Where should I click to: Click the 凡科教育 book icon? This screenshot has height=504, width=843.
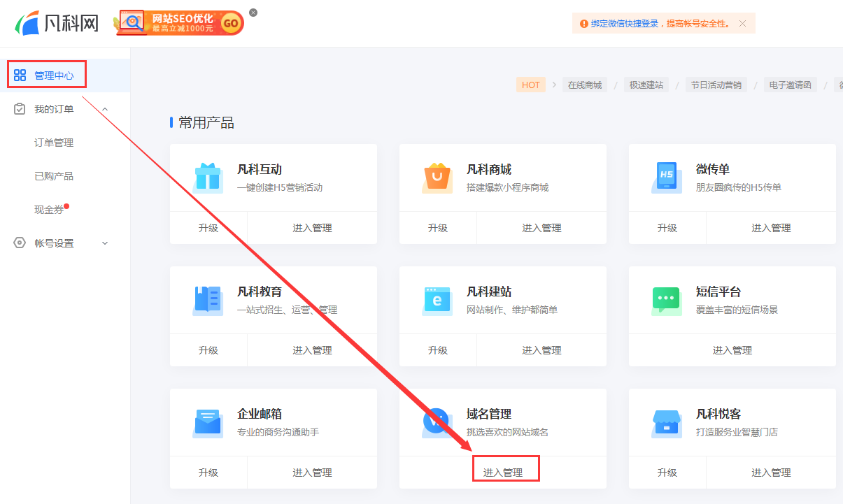pos(207,300)
